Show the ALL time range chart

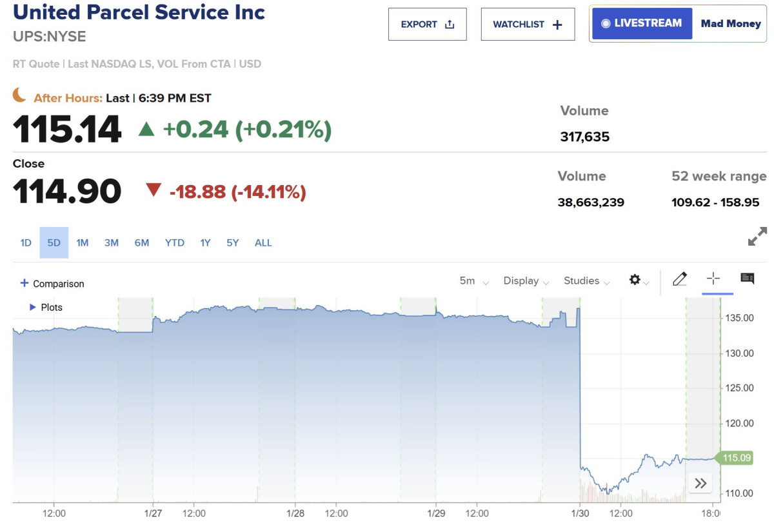pos(263,243)
